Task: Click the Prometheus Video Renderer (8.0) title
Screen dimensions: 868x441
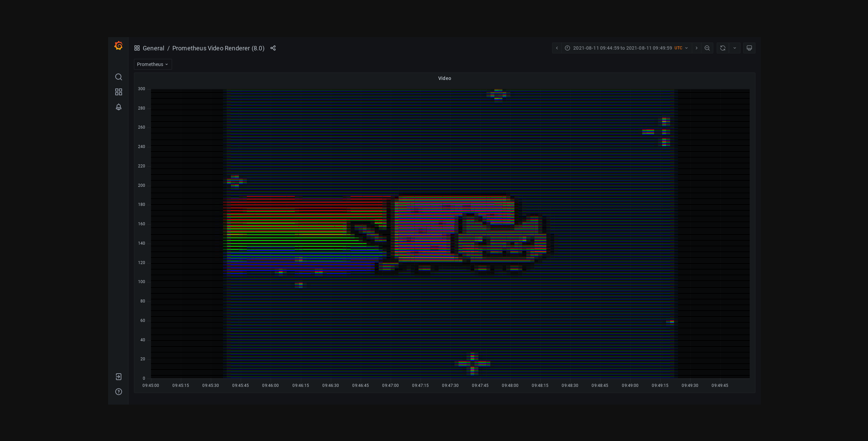Action: click(x=218, y=48)
